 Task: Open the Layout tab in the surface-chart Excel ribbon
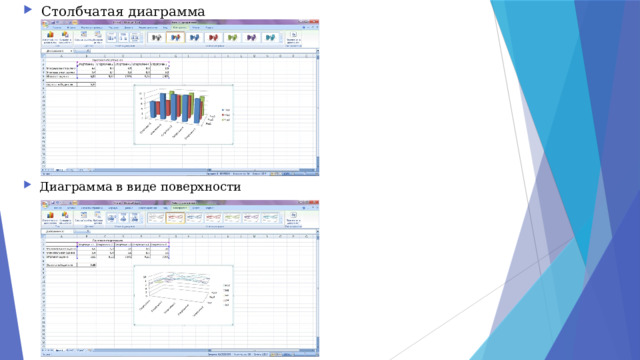click(x=196, y=208)
